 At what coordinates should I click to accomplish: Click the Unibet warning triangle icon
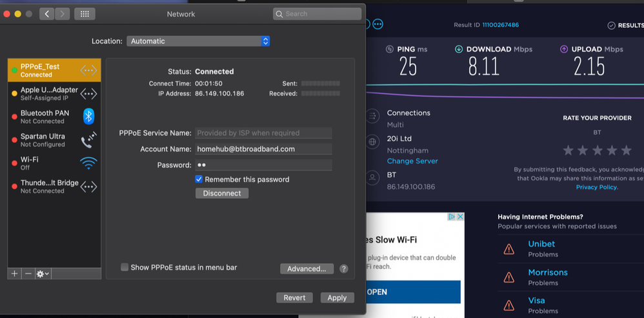509,248
